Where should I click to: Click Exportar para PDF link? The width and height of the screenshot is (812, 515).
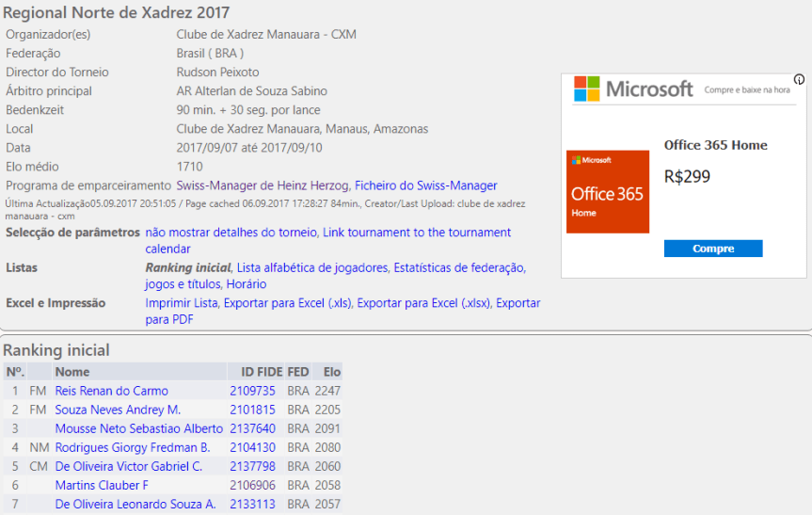169,320
